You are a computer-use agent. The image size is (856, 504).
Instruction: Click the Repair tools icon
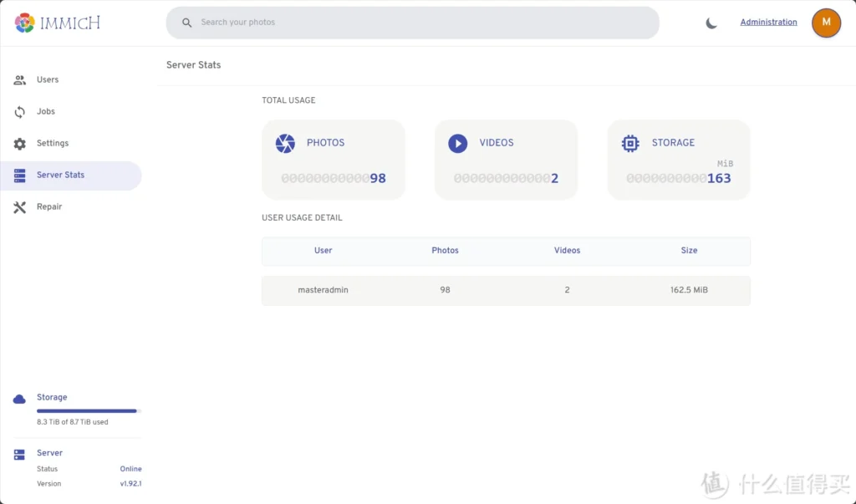tap(20, 207)
